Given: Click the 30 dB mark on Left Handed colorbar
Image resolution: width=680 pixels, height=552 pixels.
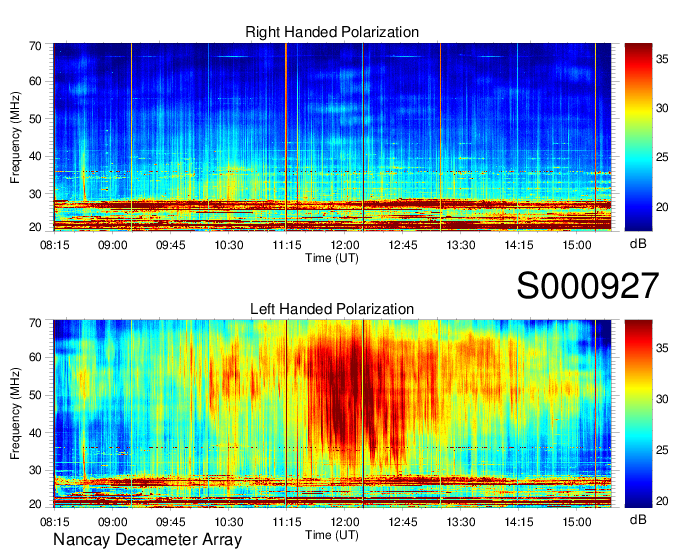Looking at the screenshot, I should [x=662, y=399].
